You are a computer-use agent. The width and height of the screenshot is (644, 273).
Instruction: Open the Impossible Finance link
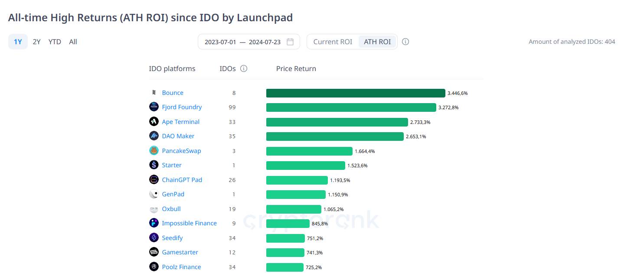(189, 223)
